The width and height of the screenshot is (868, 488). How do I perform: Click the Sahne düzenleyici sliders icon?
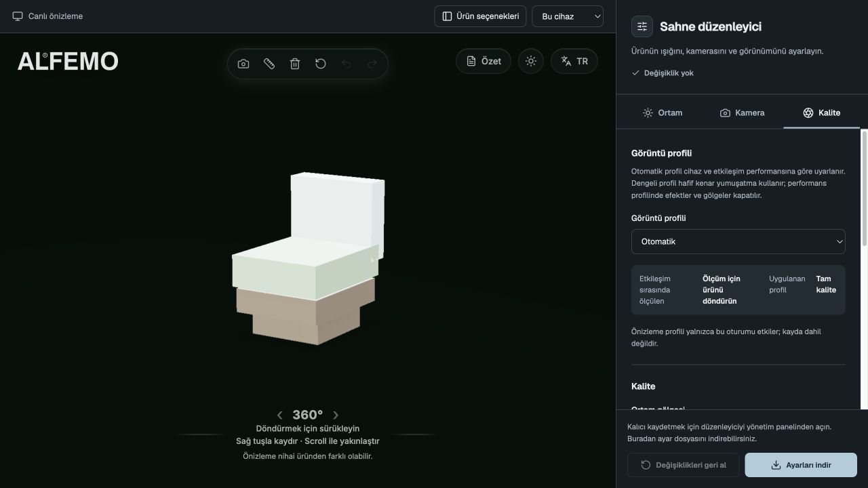tap(642, 26)
